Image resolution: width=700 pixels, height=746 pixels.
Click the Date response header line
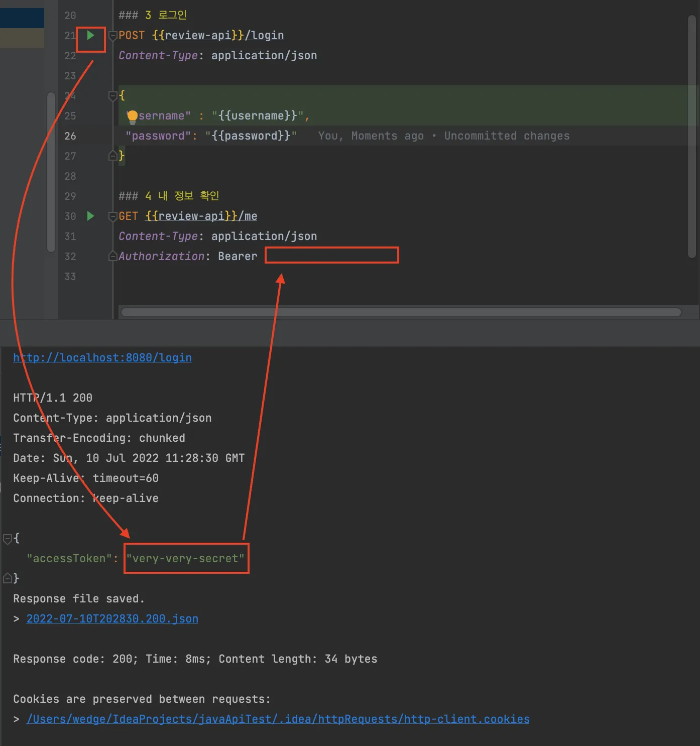pos(129,458)
